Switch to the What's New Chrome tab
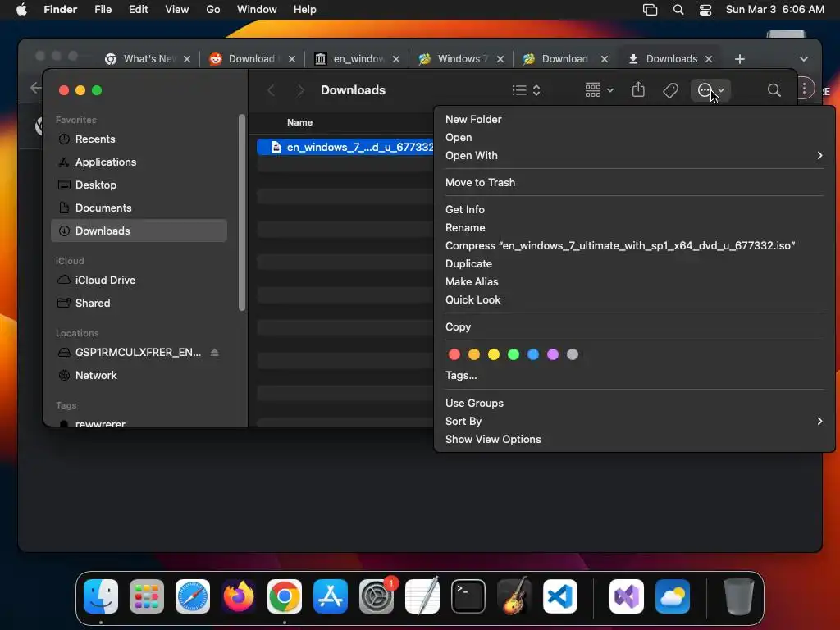 click(x=148, y=59)
